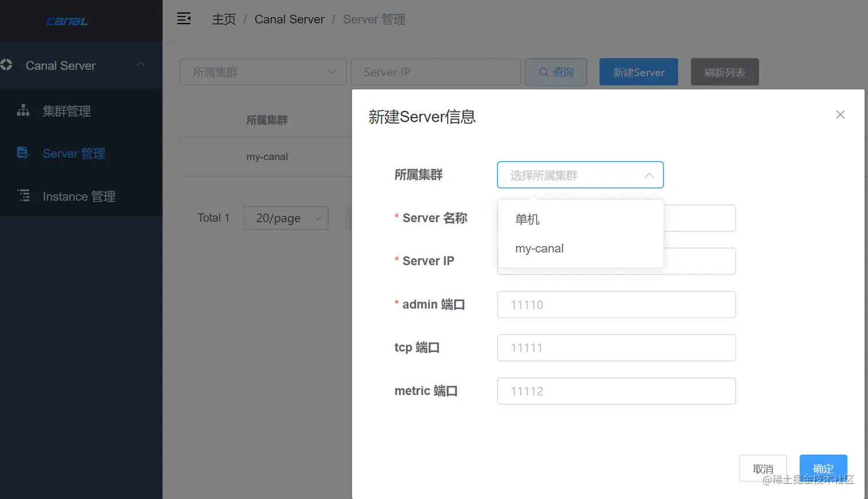The height and width of the screenshot is (499, 868).
Task: Collapse the Canal Server sidebar submenu
Action: tap(141, 64)
